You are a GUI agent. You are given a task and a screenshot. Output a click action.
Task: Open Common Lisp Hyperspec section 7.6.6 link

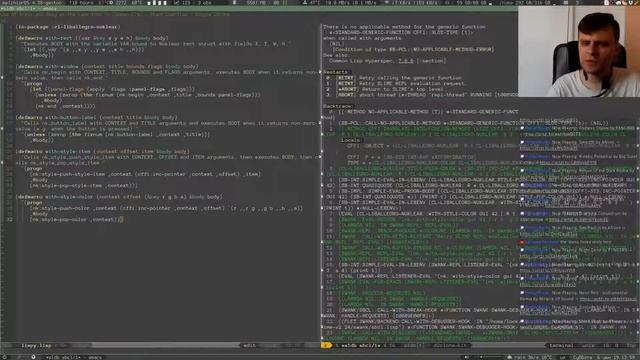(x=406, y=61)
